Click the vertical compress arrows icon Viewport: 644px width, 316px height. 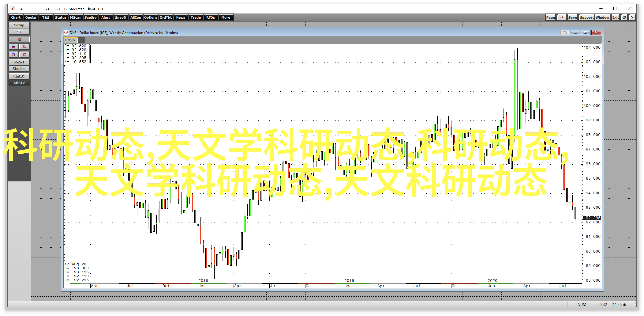click(x=24, y=54)
